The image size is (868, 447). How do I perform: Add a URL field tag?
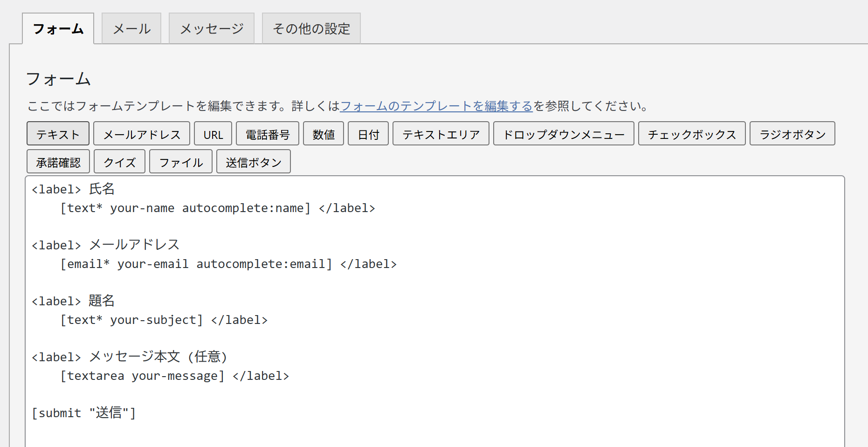point(213,134)
